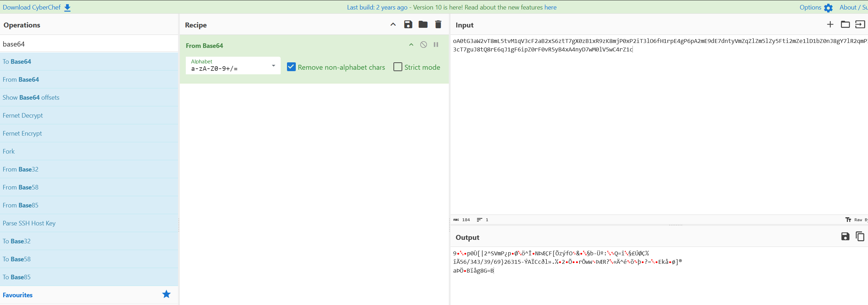The height and width of the screenshot is (305, 868).
Task: Collapse the From Base64 operation
Action: (x=411, y=45)
